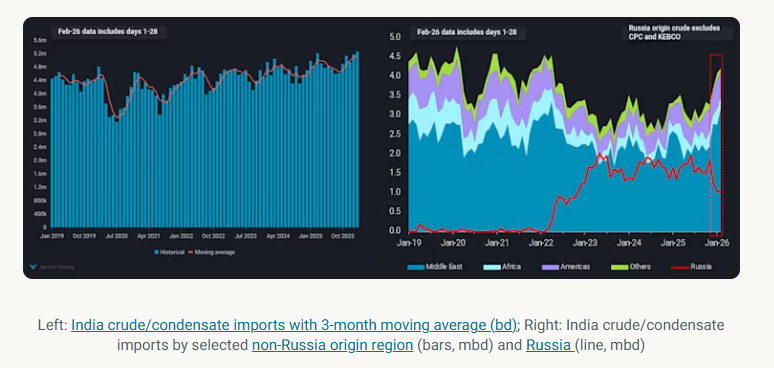
Task: Click Jan-23 label on right chart
Action: (586, 243)
